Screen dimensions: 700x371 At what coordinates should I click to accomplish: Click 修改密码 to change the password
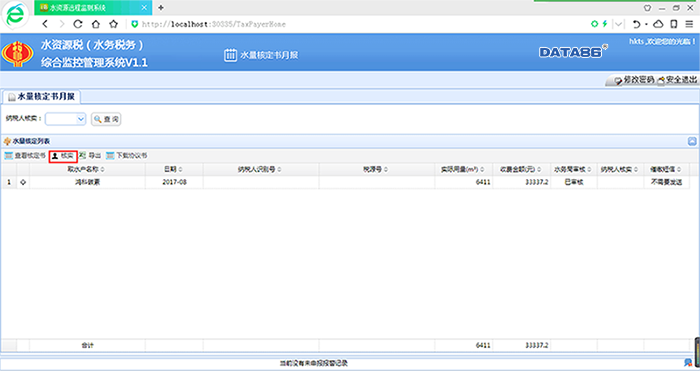(x=634, y=80)
